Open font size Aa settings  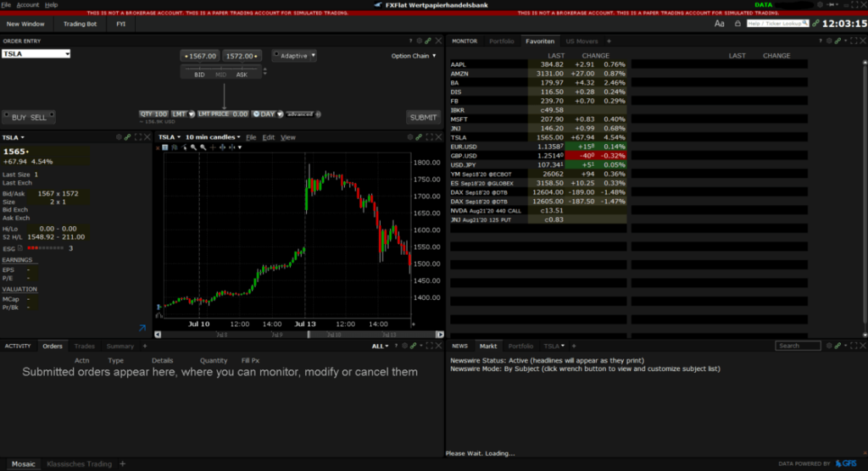[719, 24]
